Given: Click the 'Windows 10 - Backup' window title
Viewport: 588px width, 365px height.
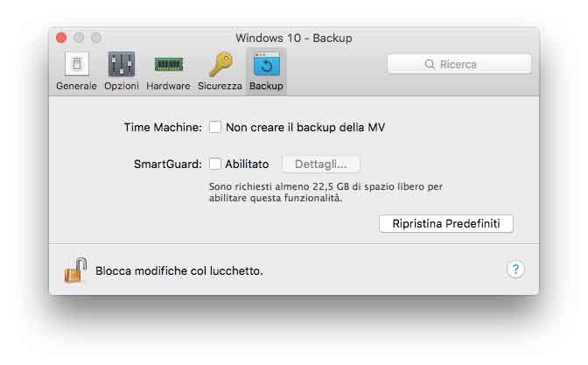Looking at the screenshot, I should [294, 39].
